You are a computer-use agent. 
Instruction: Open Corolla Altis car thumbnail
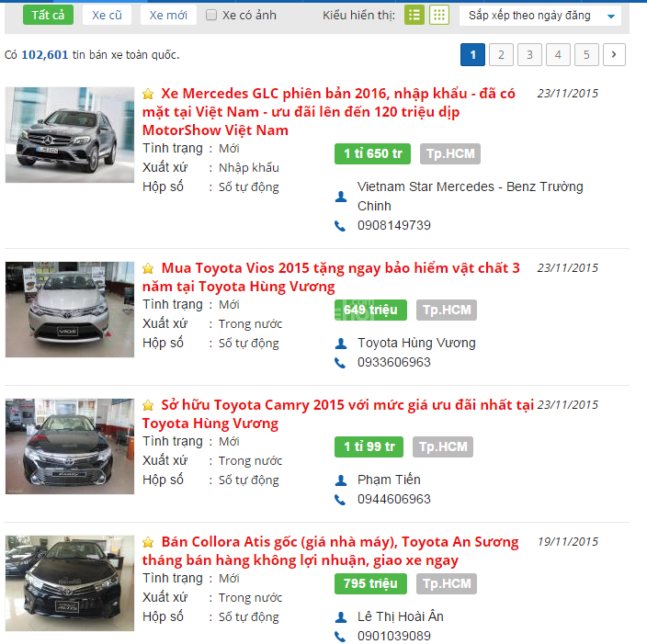(x=70, y=583)
